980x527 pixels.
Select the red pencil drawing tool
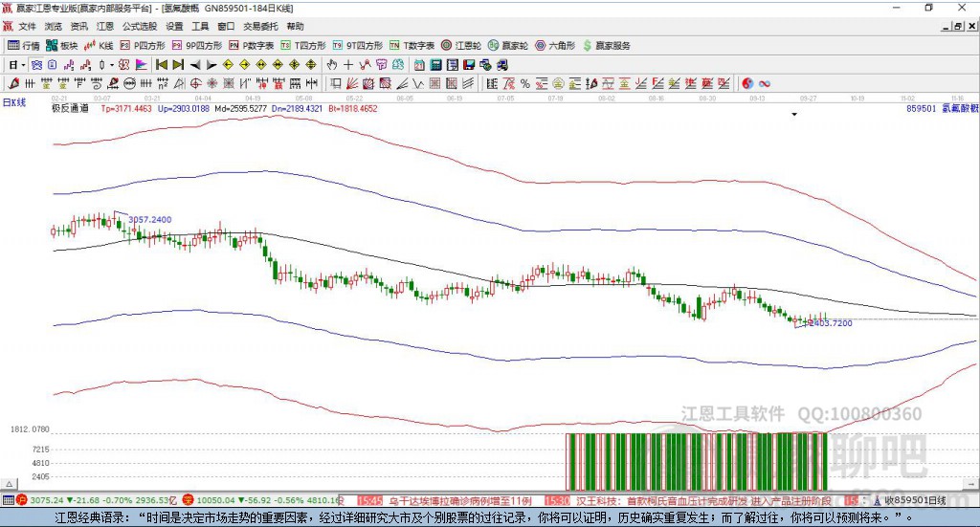13,83
